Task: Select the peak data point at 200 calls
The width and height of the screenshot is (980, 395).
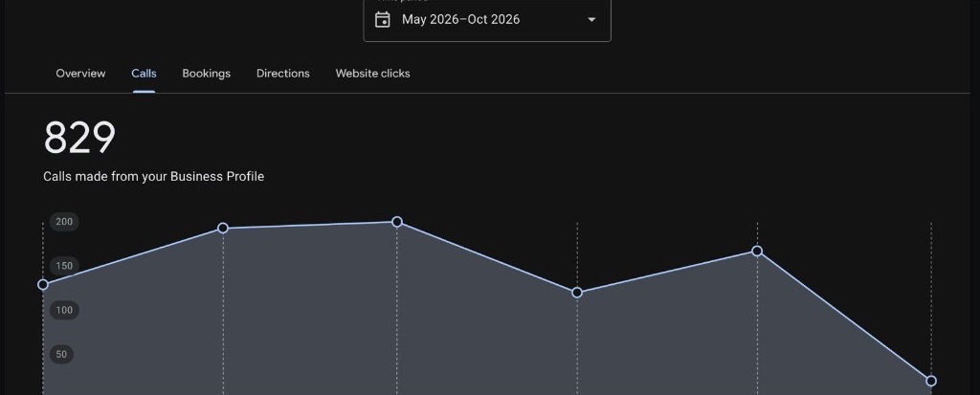Action: (x=397, y=222)
